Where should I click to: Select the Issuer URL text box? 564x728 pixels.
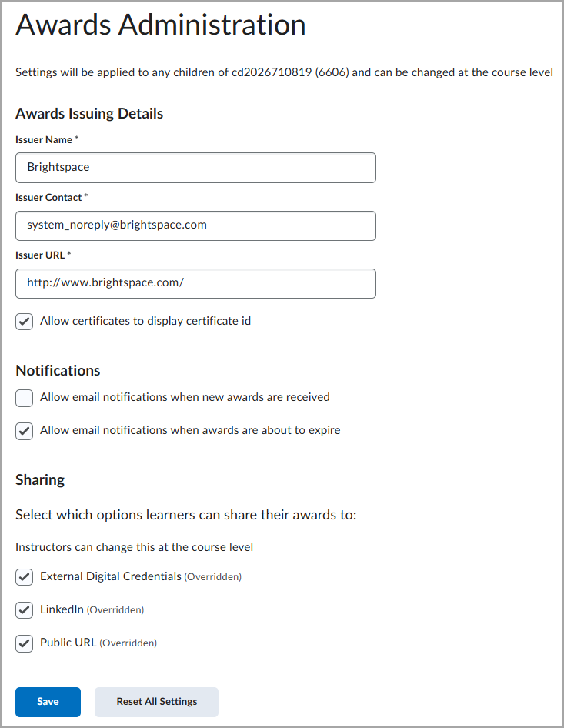point(195,283)
